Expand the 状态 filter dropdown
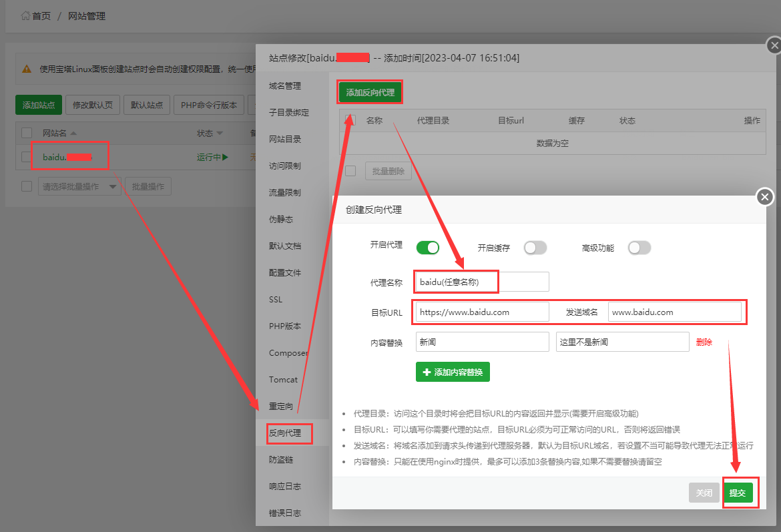Viewport: 781px width, 532px height. 220,134
